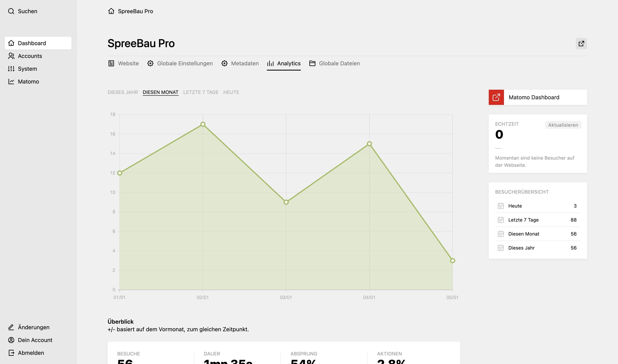The image size is (618, 364).
Task: Open the Matomo Dashboard link
Action: click(538, 97)
